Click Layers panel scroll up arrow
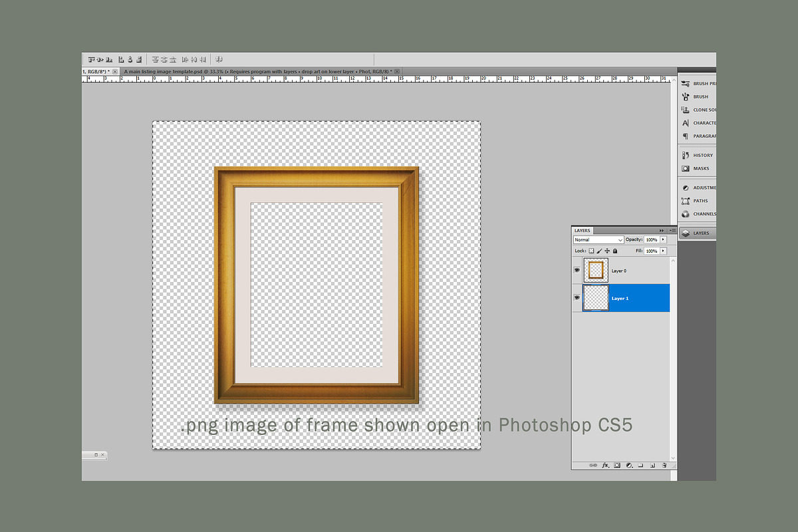The width and height of the screenshot is (798, 532). [673, 261]
